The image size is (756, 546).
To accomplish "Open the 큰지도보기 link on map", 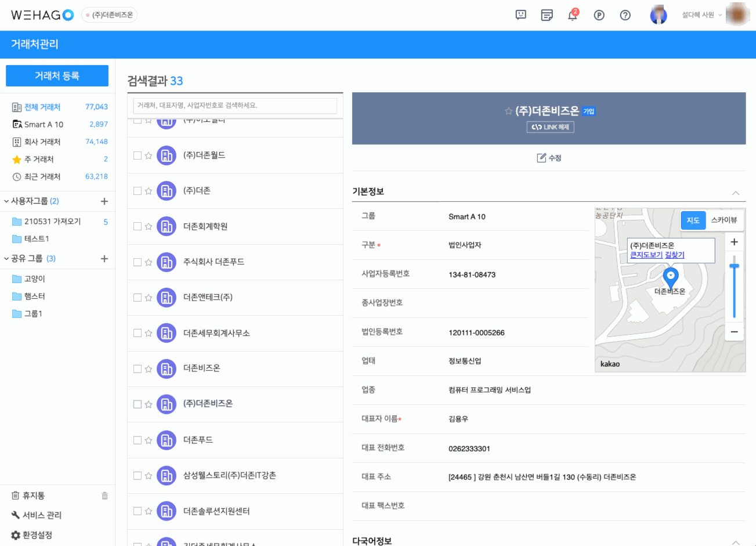I will tap(646, 255).
